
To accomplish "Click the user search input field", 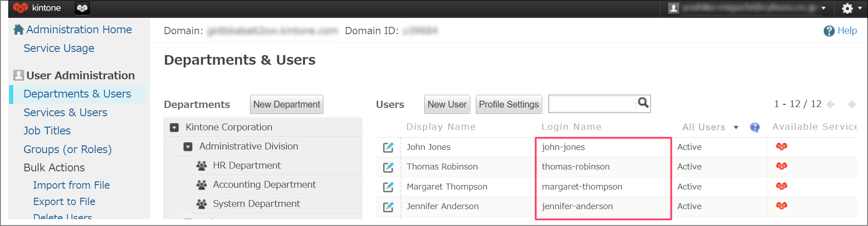I will [x=592, y=104].
